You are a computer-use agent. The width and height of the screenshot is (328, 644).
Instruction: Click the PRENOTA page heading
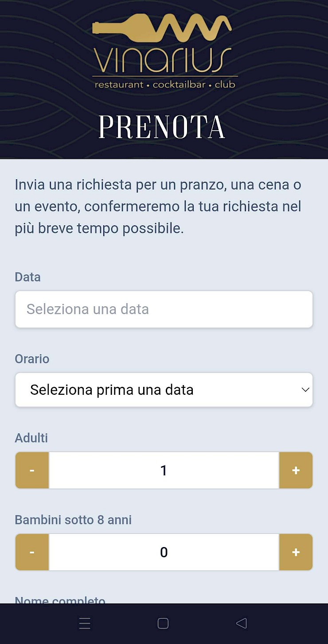[162, 127]
